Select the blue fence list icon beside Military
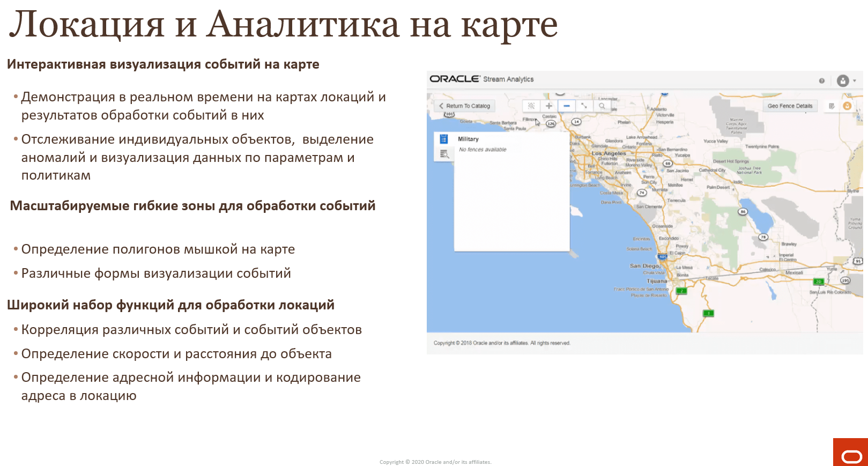The image size is (868, 466). 443,139
